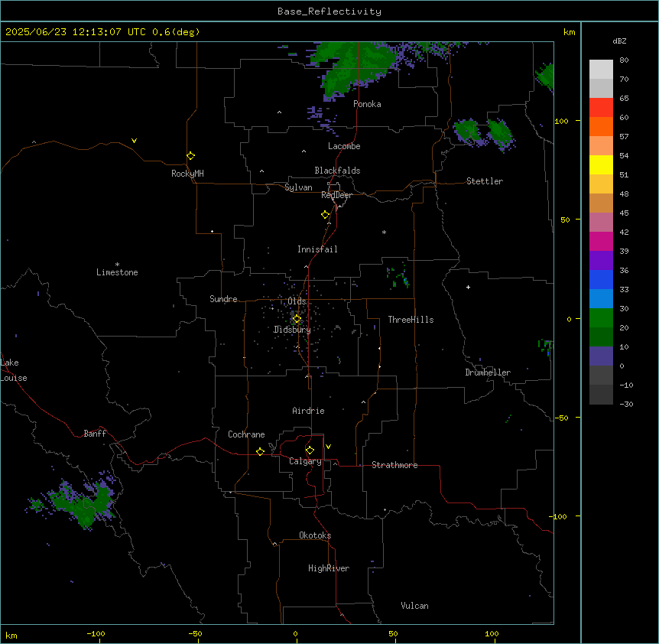The width and height of the screenshot is (659, 644).
Task: Click the yellow diamond marker south of RedDeer
Action: pos(326,215)
